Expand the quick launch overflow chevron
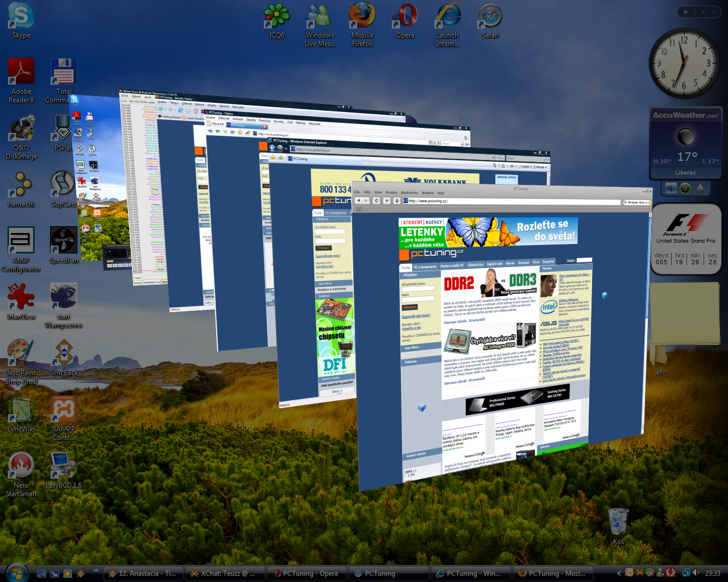The height and width of the screenshot is (582, 728). (96, 571)
